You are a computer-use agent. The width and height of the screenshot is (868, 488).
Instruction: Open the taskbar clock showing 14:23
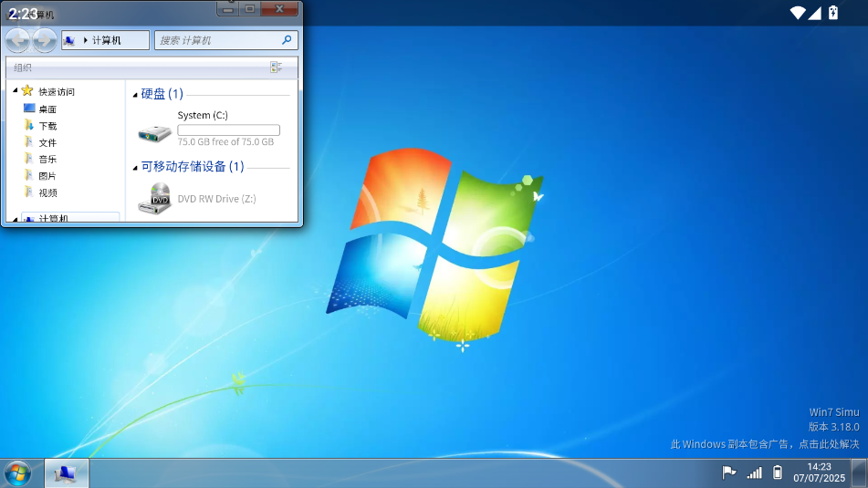(x=819, y=472)
